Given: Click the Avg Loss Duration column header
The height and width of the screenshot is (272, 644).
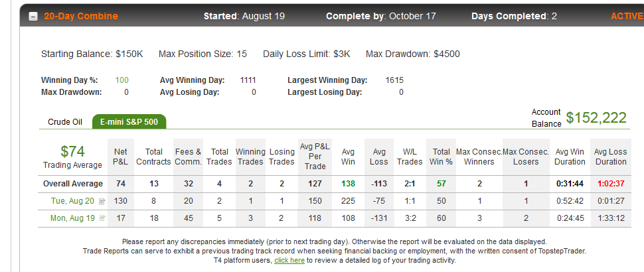Looking at the screenshot, I should point(611,157).
